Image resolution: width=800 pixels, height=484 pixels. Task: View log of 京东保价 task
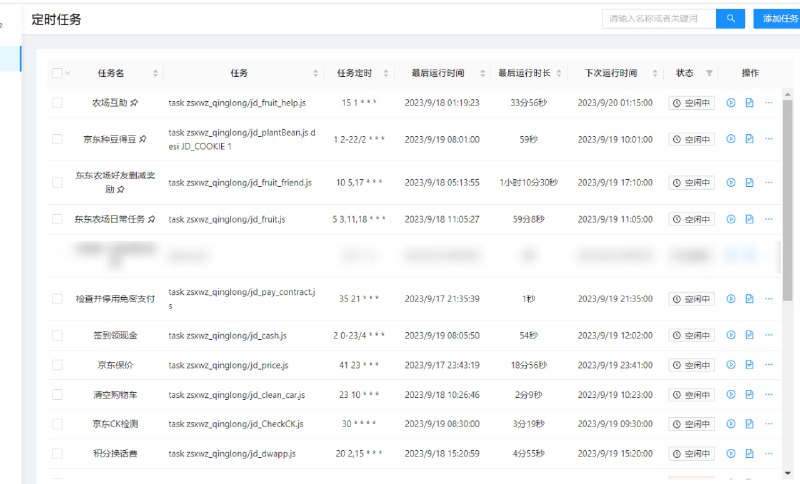tap(749, 365)
